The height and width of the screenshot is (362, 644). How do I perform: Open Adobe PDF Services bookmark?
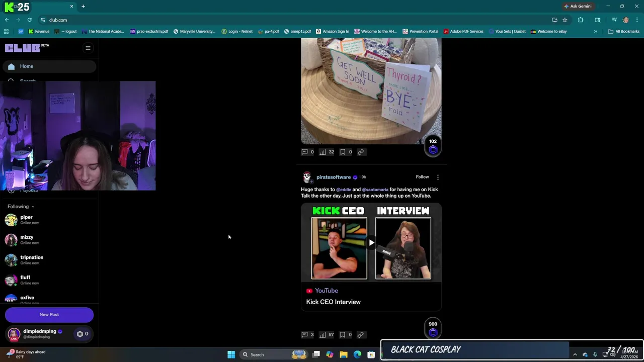point(463,31)
